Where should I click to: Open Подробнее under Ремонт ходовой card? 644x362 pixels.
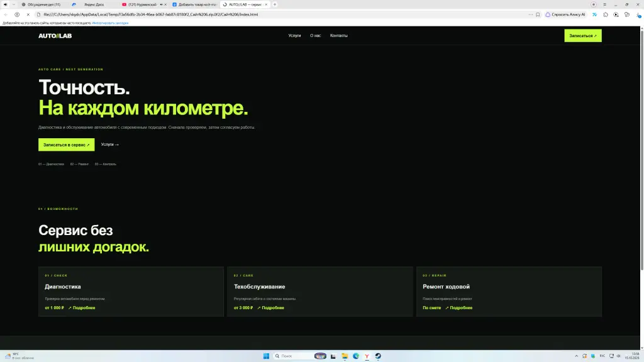pyautogui.click(x=458, y=308)
